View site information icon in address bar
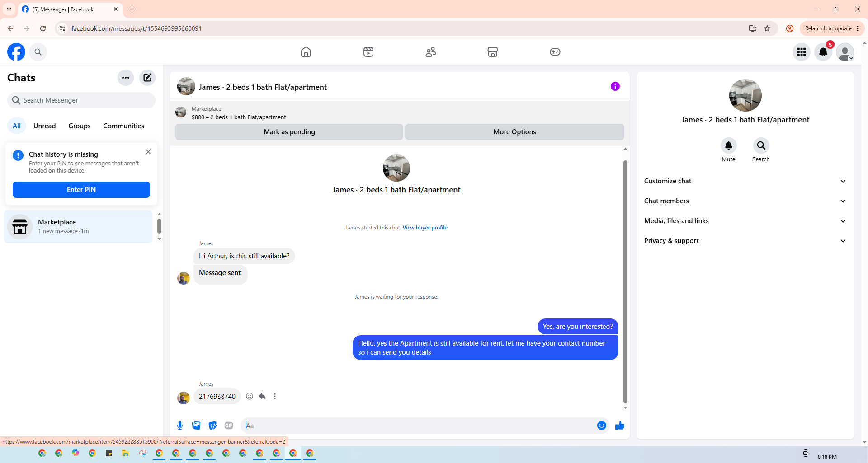The height and width of the screenshot is (463, 868). pyautogui.click(x=62, y=28)
